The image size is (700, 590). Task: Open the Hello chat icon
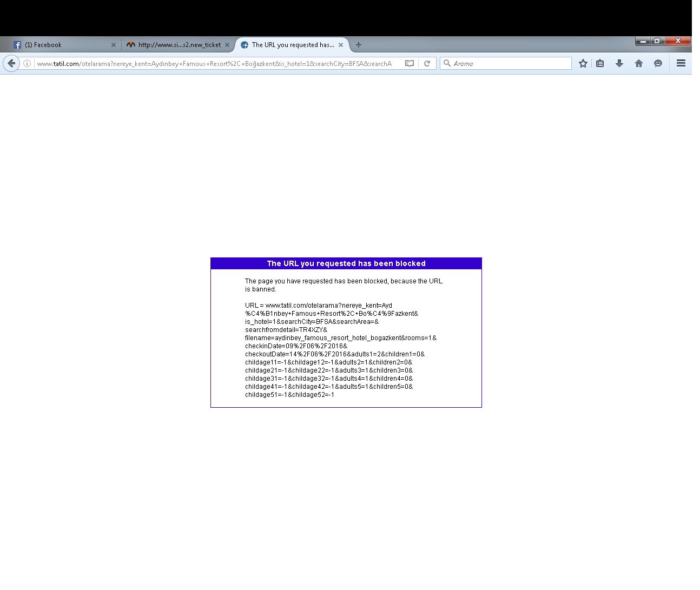coord(658,63)
